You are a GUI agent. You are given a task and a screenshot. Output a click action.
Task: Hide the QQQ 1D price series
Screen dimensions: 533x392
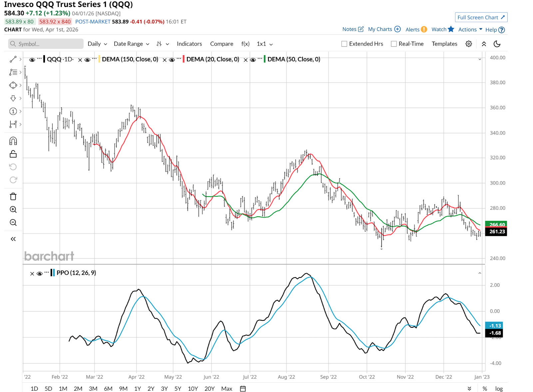tap(32, 60)
